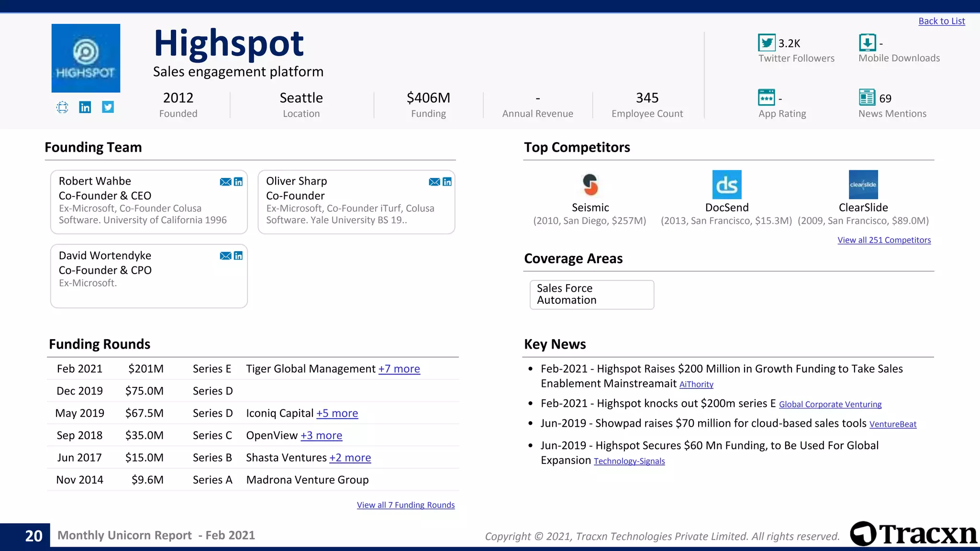Click Oliver Sharp name in founder card
This screenshot has height=551, width=980.
[x=296, y=181]
